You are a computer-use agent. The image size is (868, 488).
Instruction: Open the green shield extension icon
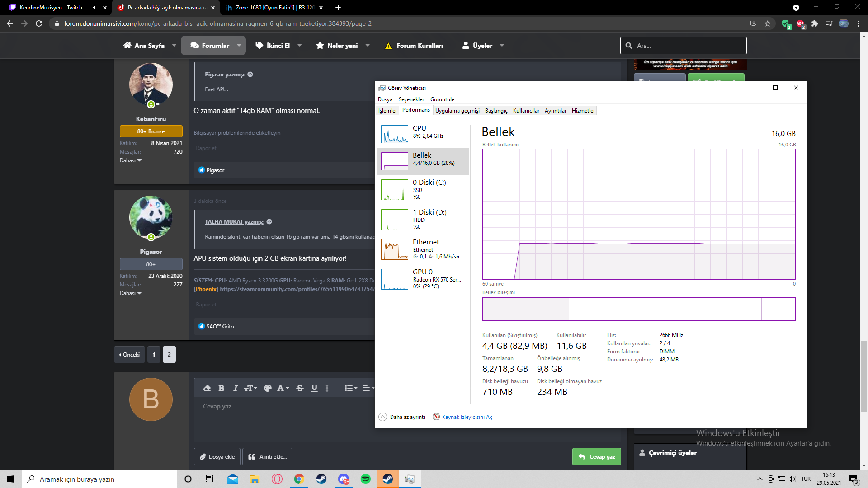tap(786, 23)
